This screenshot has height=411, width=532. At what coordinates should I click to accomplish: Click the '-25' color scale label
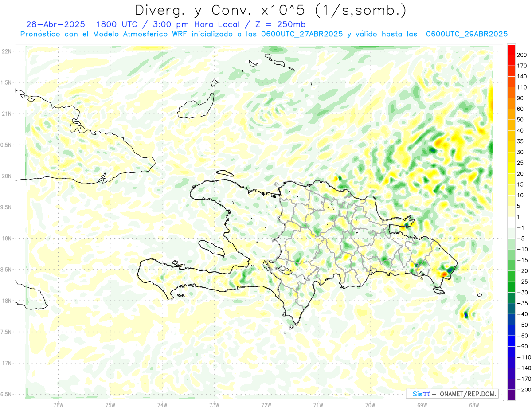(523, 282)
